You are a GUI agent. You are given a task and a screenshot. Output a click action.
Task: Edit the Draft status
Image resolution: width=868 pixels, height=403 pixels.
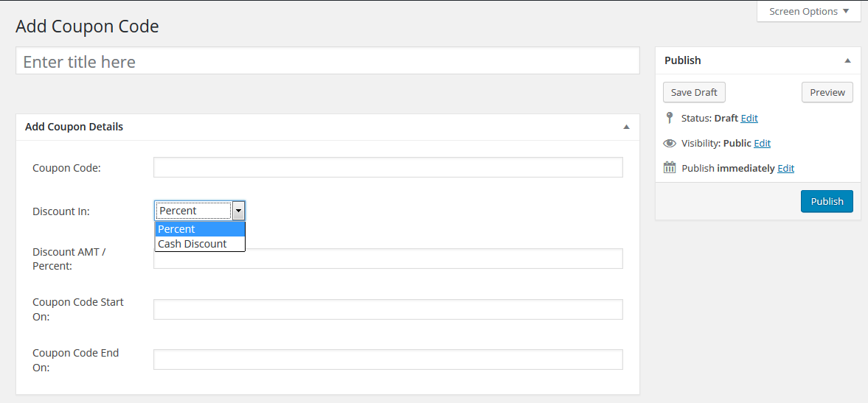(749, 119)
